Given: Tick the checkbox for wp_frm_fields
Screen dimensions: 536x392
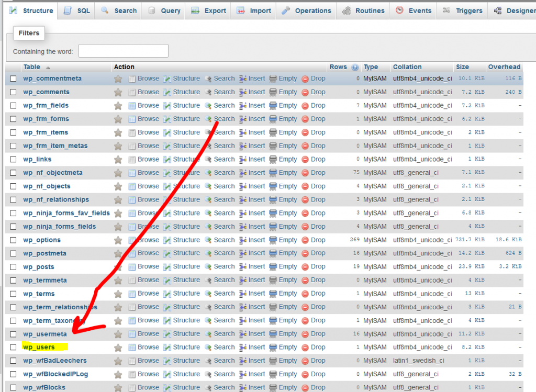Looking at the screenshot, I should pyautogui.click(x=13, y=106).
